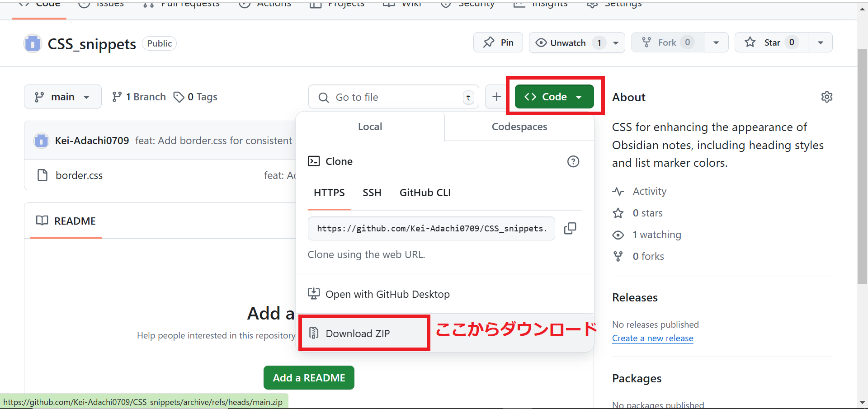This screenshot has height=409, width=868.
Task: Switch to the Codespaces tab
Action: click(519, 127)
